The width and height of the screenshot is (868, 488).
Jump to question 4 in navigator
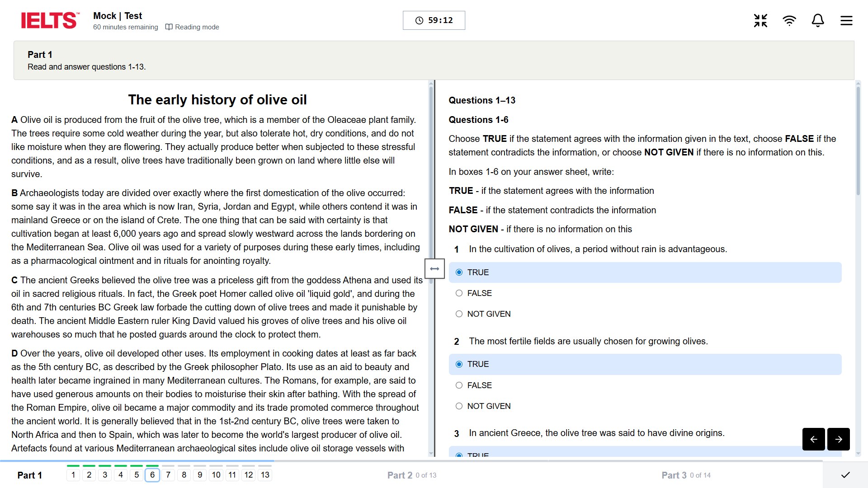(121, 475)
